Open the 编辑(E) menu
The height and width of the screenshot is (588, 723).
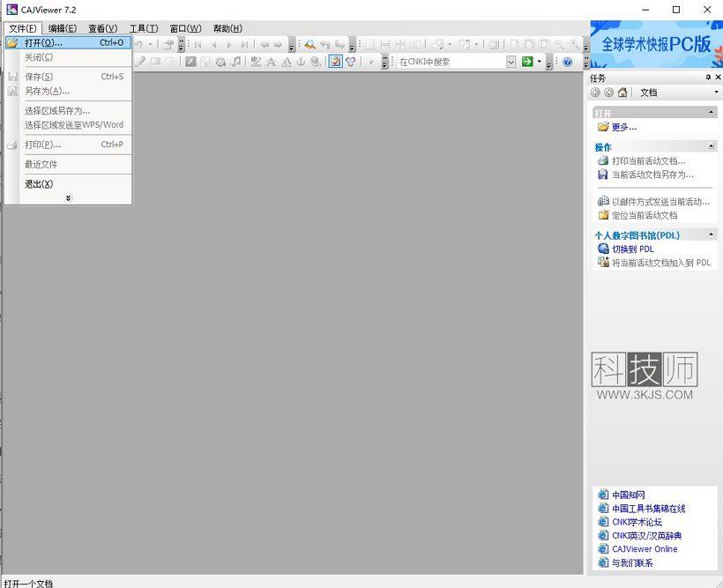click(63, 28)
